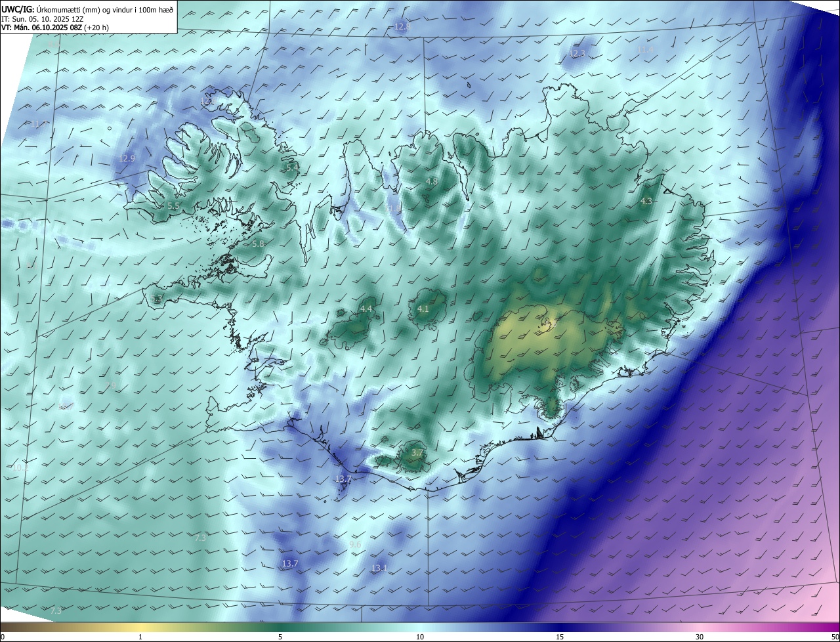Click the 3.7 value label
This screenshot has height=642, width=840.
[x=417, y=453]
